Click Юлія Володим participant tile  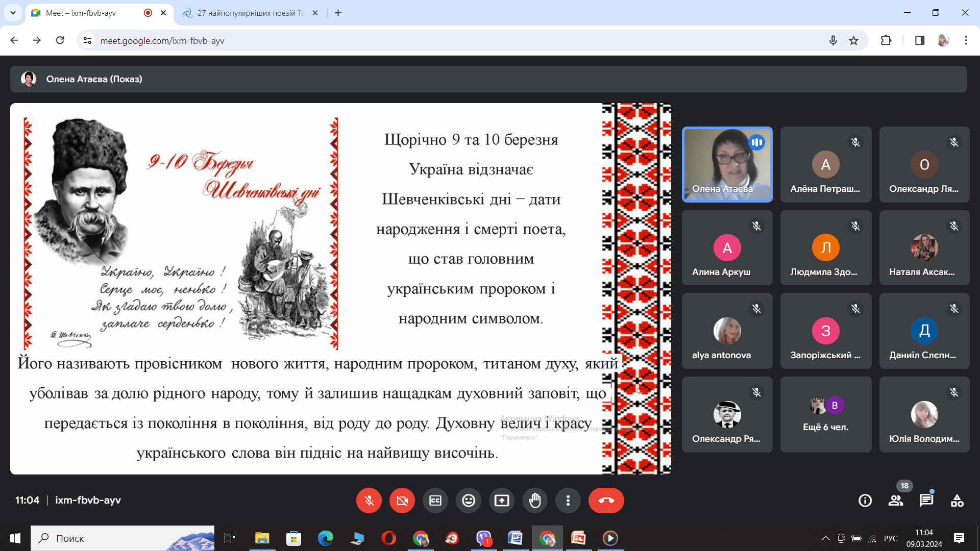point(924,414)
